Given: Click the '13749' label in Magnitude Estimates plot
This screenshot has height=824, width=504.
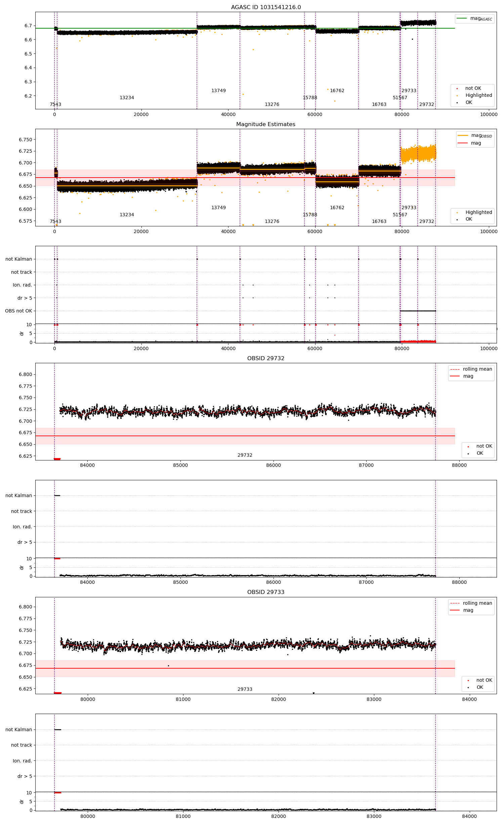Looking at the screenshot, I should 218,208.
